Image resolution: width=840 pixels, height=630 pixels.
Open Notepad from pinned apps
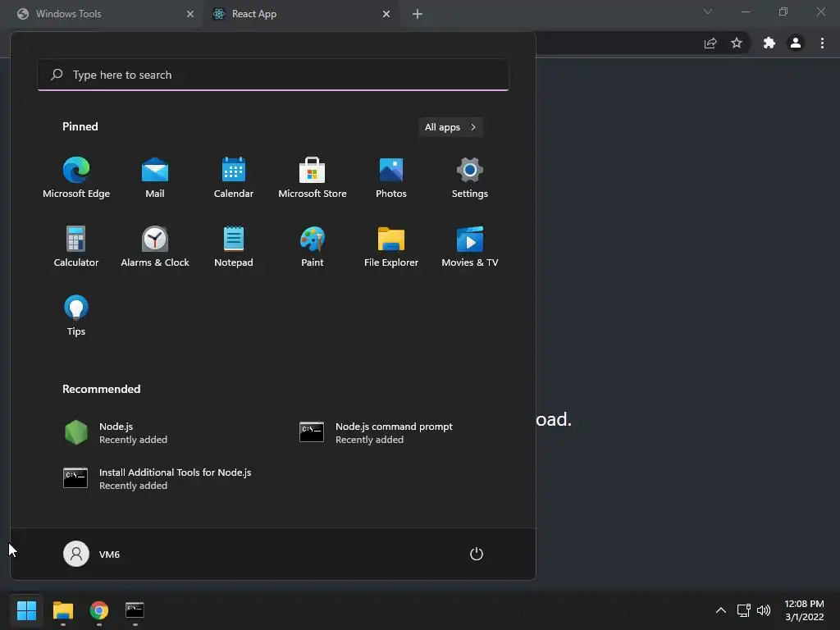(x=234, y=247)
